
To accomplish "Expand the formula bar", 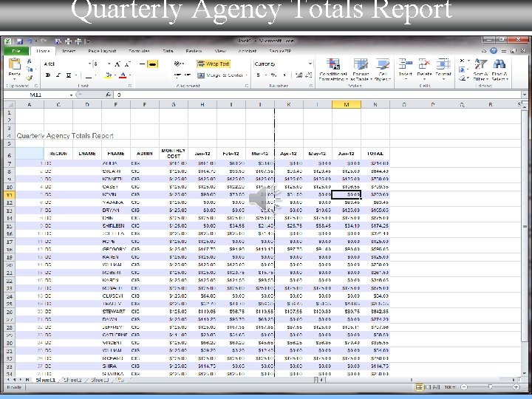I will click(524, 95).
